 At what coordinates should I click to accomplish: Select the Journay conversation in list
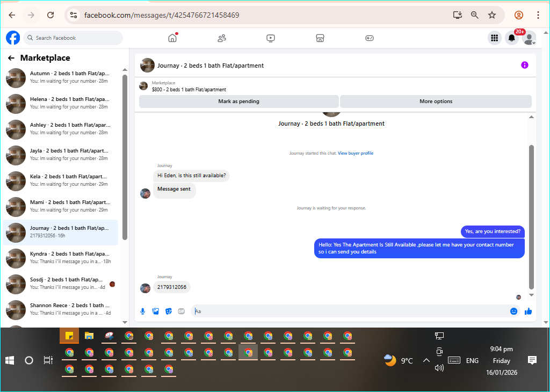61,233
